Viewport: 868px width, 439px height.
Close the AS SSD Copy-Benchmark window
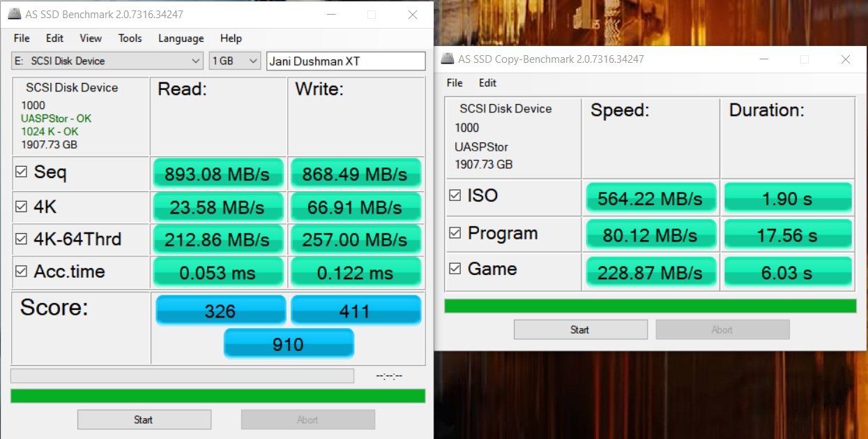click(x=845, y=59)
